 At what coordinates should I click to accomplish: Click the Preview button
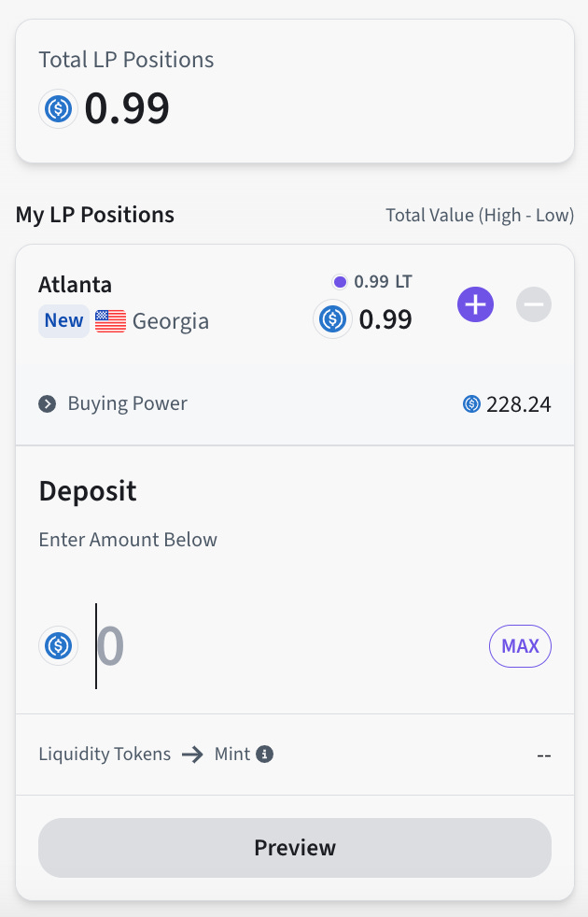tap(295, 848)
